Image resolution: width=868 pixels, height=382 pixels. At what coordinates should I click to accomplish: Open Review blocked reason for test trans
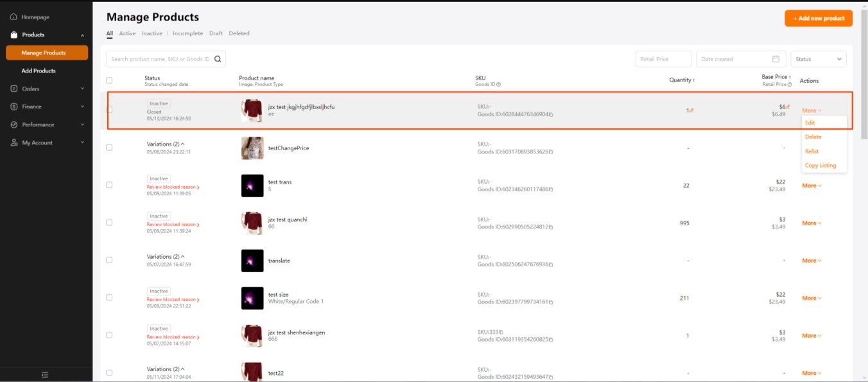(x=173, y=187)
